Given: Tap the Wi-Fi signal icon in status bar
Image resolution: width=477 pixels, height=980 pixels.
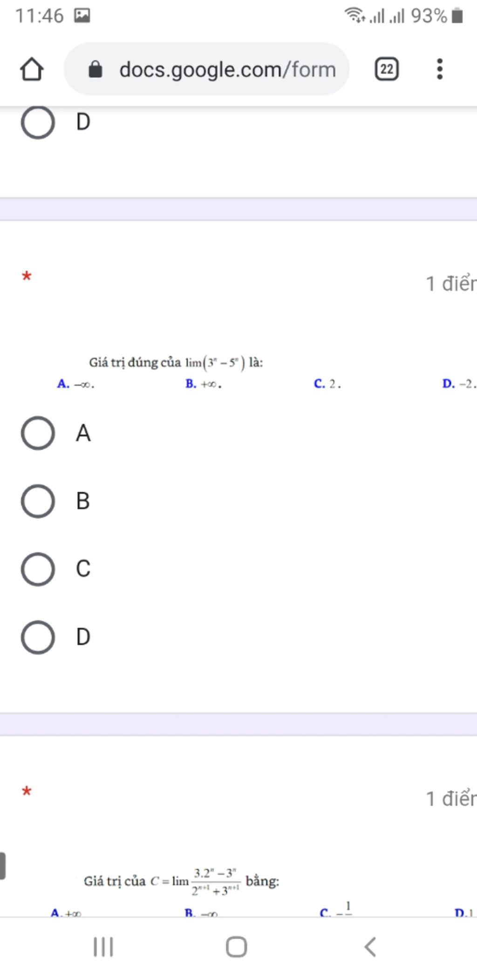Looking at the screenshot, I should (x=354, y=15).
